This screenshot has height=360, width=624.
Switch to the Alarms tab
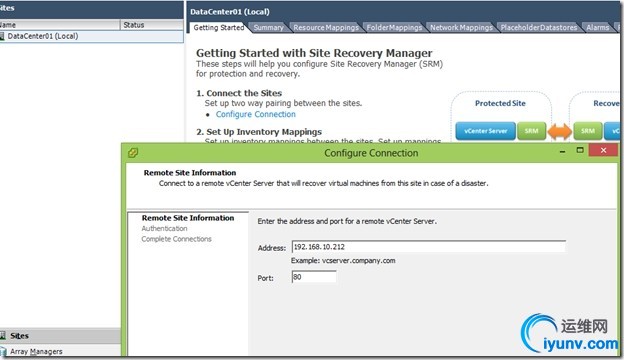pyautogui.click(x=597, y=27)
